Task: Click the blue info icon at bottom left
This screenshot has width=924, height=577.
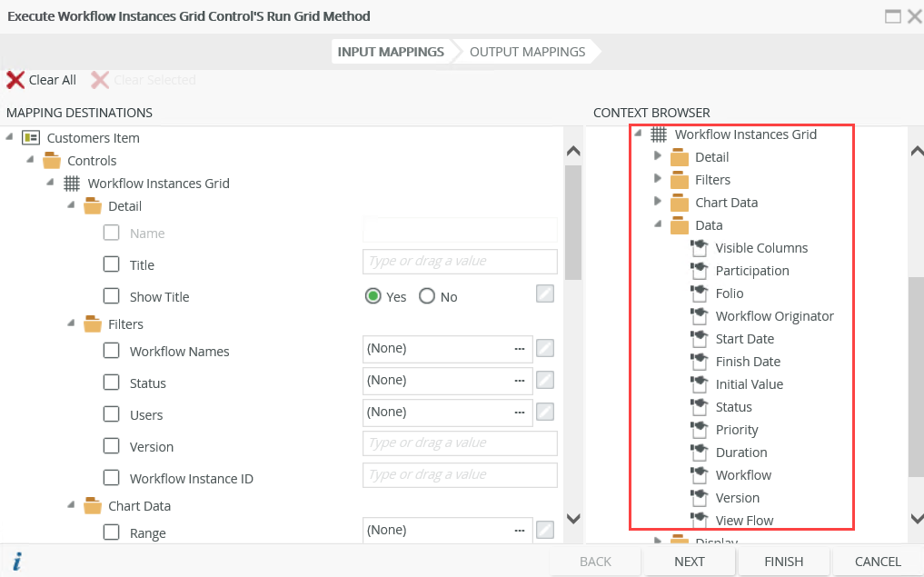Action: pyautogui.click(x=16, y=562)
